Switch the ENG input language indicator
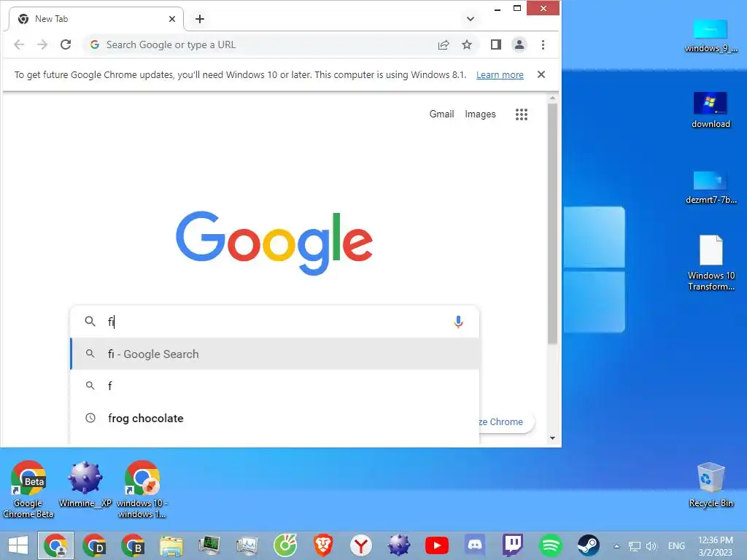 tap(676, 545)
